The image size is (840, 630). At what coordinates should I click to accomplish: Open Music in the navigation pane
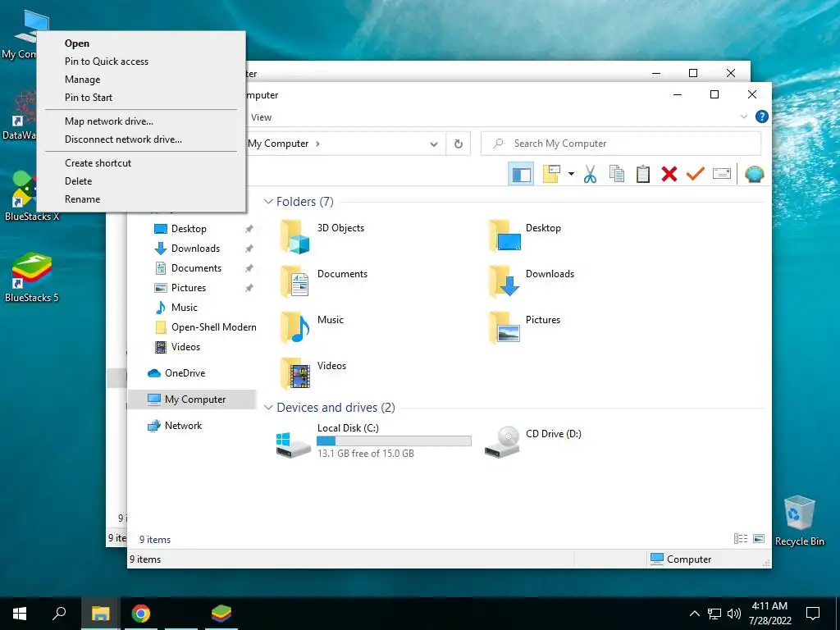[x=185, y=308]
